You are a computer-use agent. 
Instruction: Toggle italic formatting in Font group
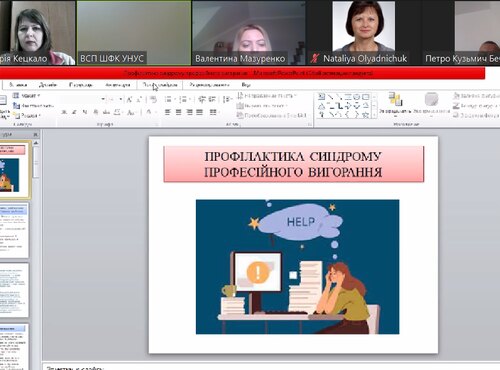(x=74, y=112)
